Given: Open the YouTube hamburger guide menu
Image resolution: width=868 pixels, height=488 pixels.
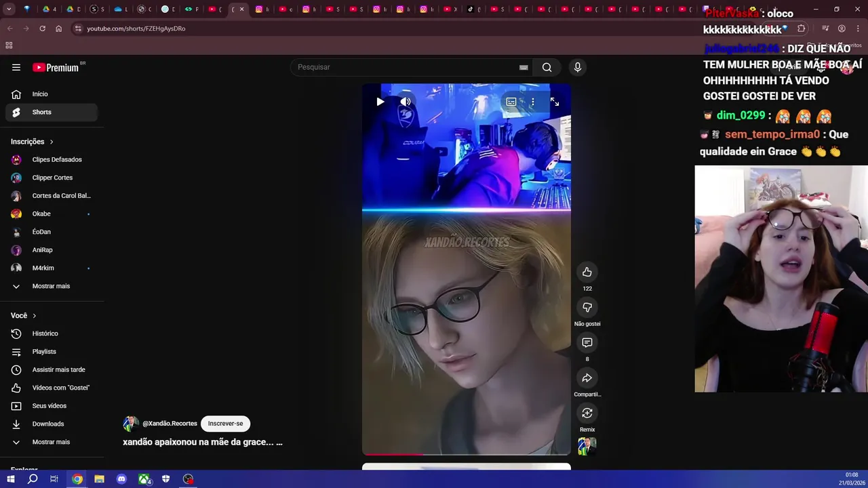Looking at the screenshot, I should pyautogui.click(x=16, y=67).
